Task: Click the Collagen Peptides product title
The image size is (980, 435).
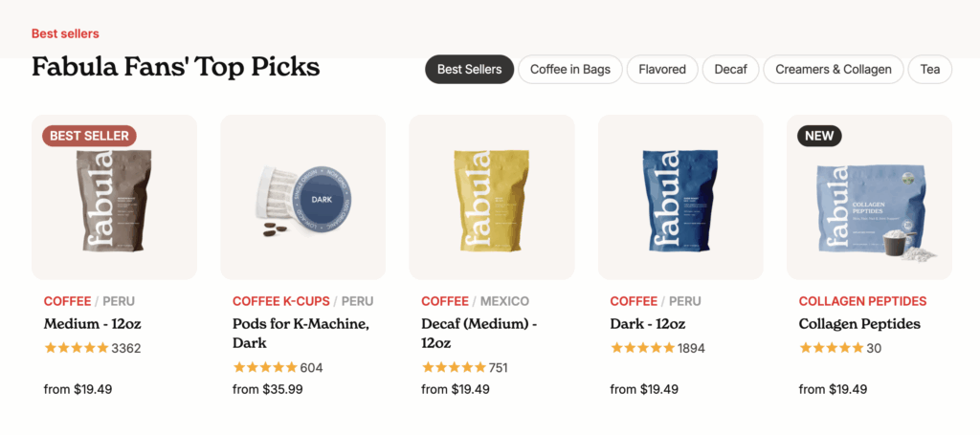Action: coord(859,324)
